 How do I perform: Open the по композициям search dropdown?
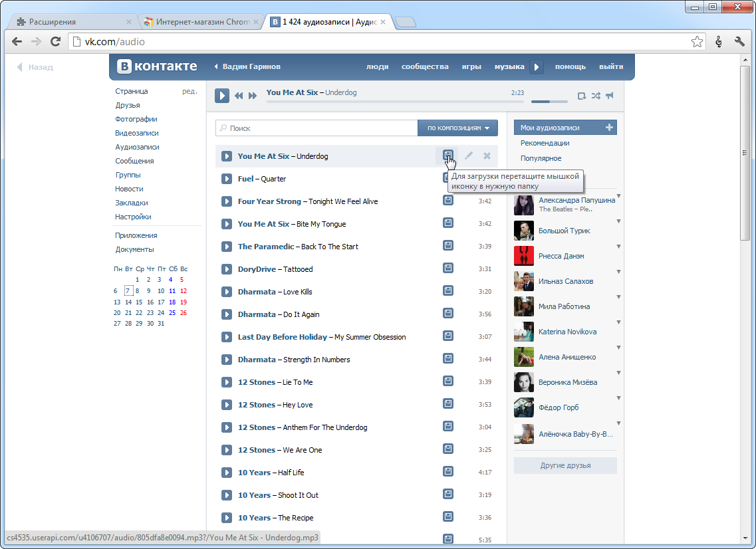[457, 128]
